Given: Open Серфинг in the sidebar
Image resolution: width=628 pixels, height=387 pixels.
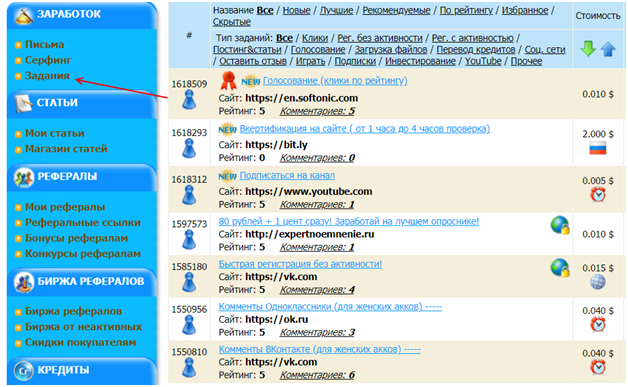Looking at the screenshot, I should (48, 60).
